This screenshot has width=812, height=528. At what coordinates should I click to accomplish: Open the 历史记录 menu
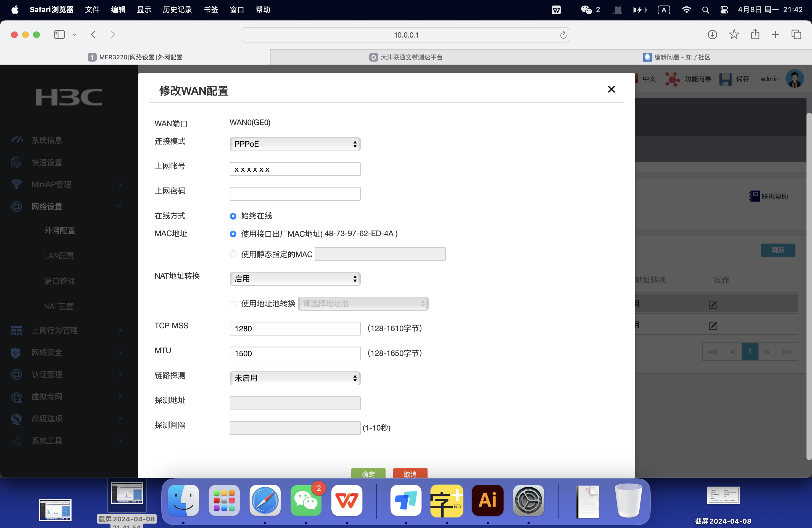177,10
